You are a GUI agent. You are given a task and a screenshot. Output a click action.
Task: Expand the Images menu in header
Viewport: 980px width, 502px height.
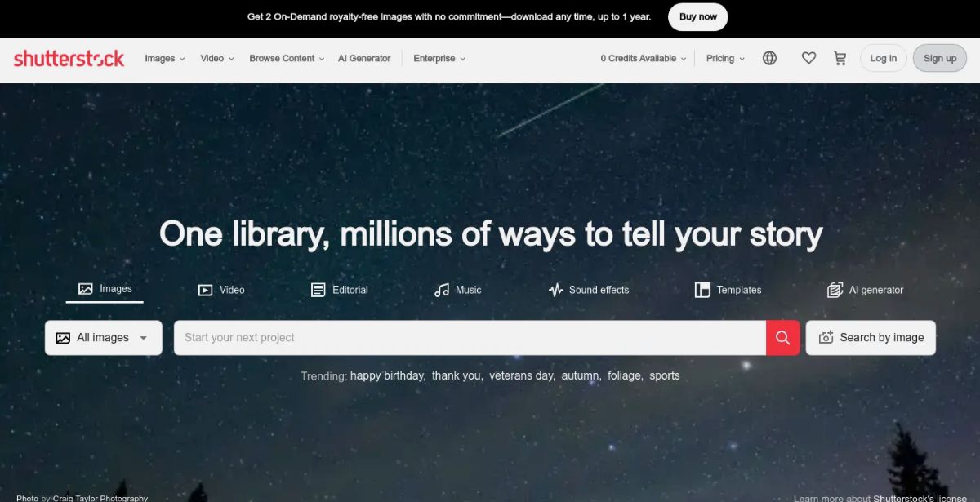pos(165,58)
